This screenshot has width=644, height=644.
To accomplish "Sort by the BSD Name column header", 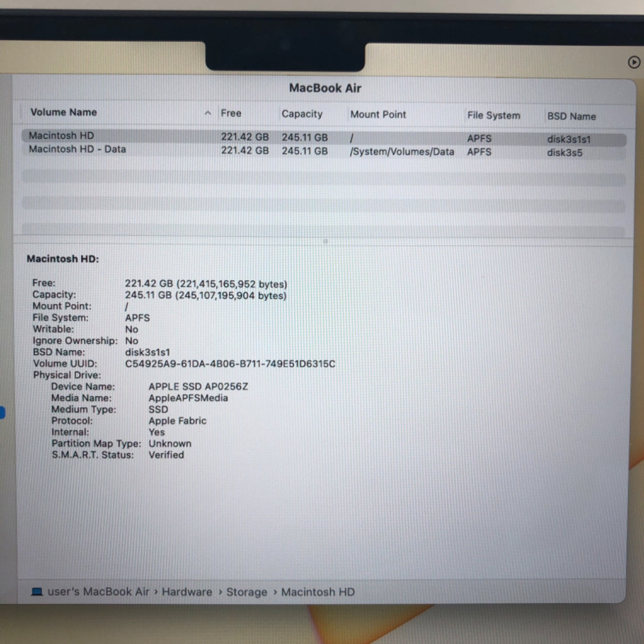I will pyautogui.click(x=572, y=116).
